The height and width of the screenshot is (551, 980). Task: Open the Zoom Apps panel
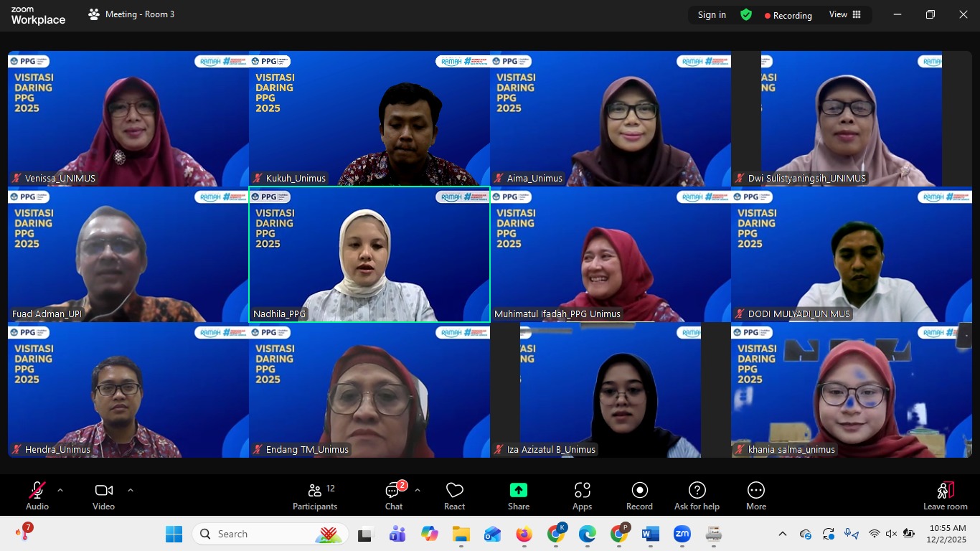coord(582,495)
